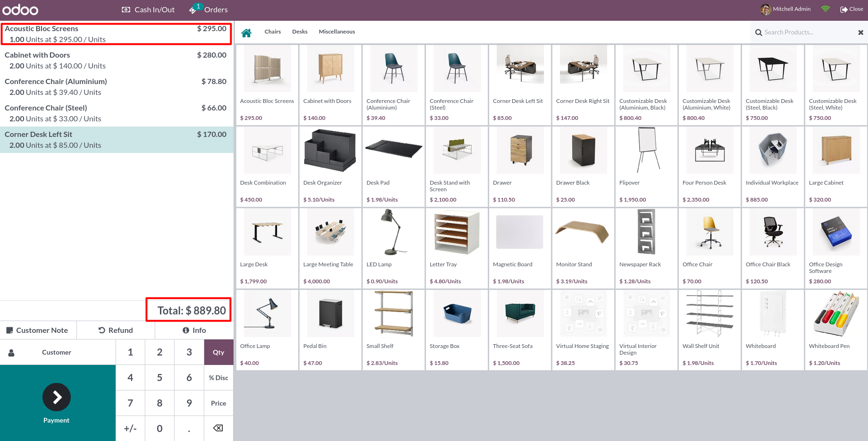Viewport: 868px width, 441px height.
Task: Select the Acoustic Bloc Screens order line
Action: point(117,34)
